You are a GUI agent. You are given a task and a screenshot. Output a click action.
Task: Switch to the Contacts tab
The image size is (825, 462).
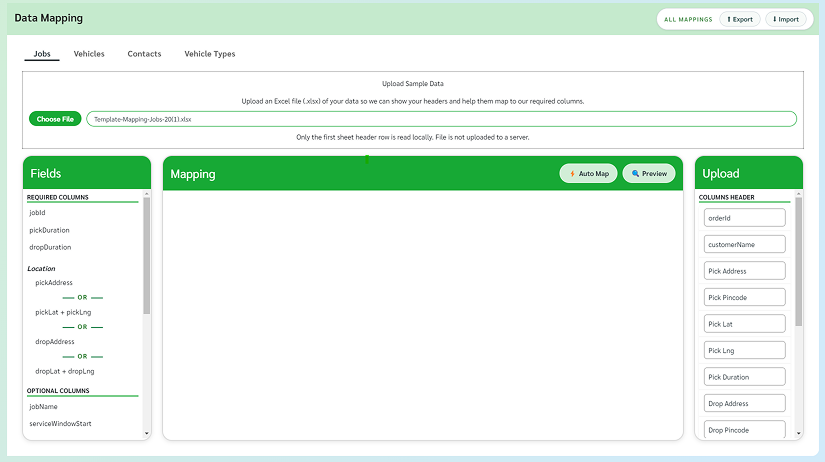pos(144,54)
